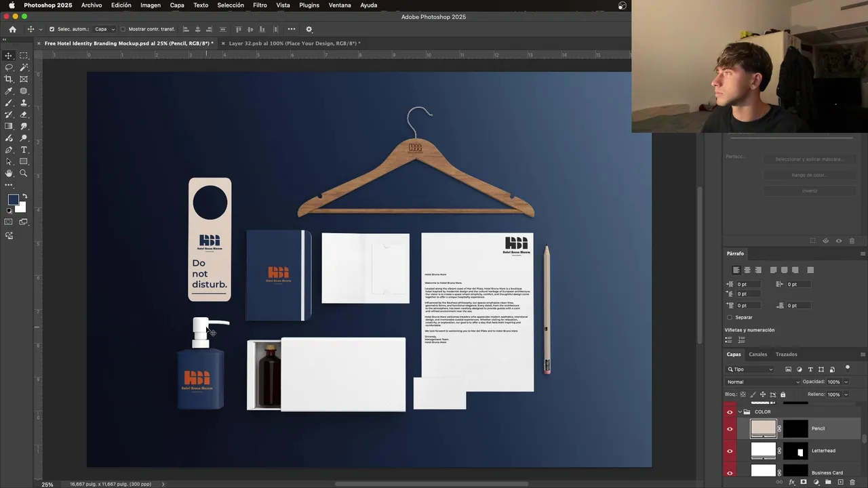This screenshot has width=868, height=488.
Task: Toggle the layer filtering on/off switch
Action: pos(848,368)
